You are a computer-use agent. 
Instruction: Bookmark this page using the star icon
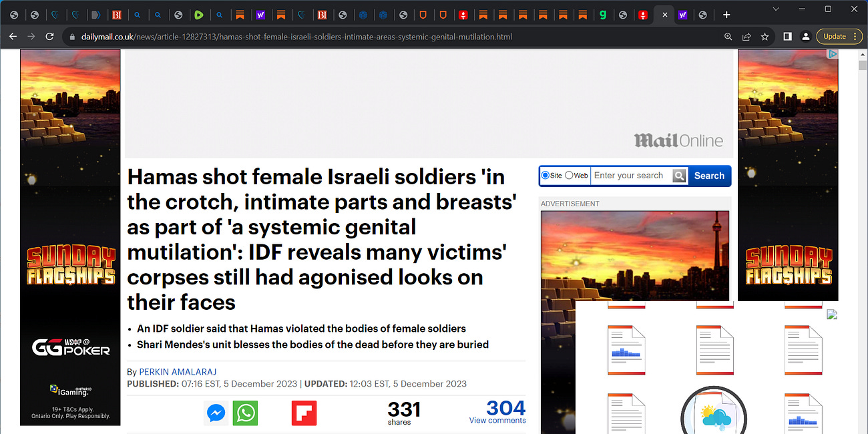765,37
